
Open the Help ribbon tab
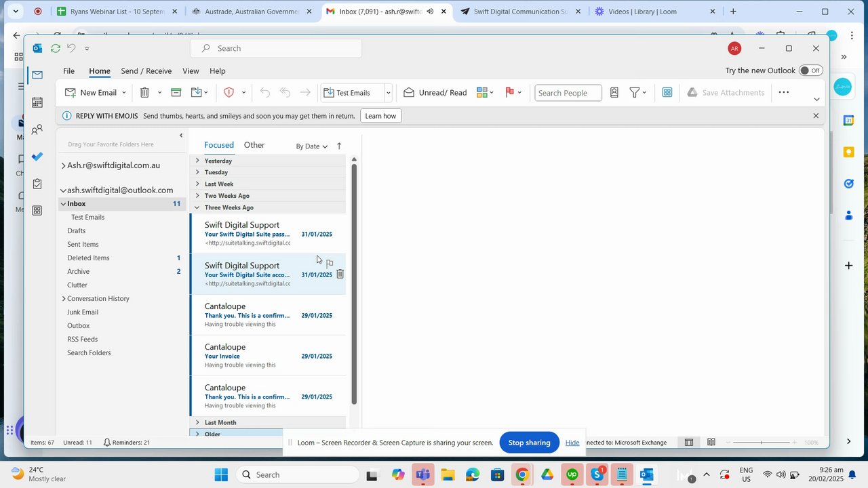[x=217, y=71]
